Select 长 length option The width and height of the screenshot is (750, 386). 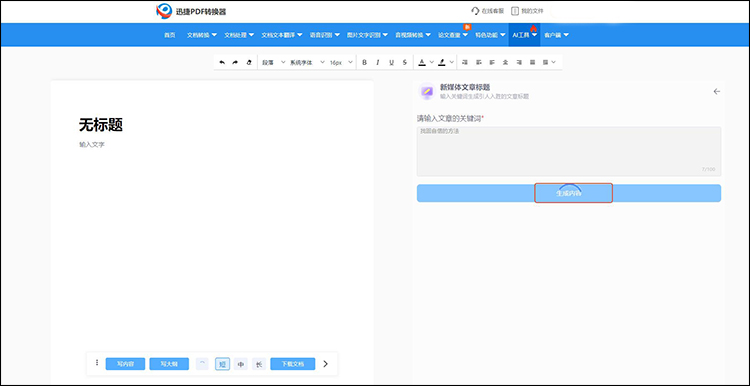tap(259, 364)
